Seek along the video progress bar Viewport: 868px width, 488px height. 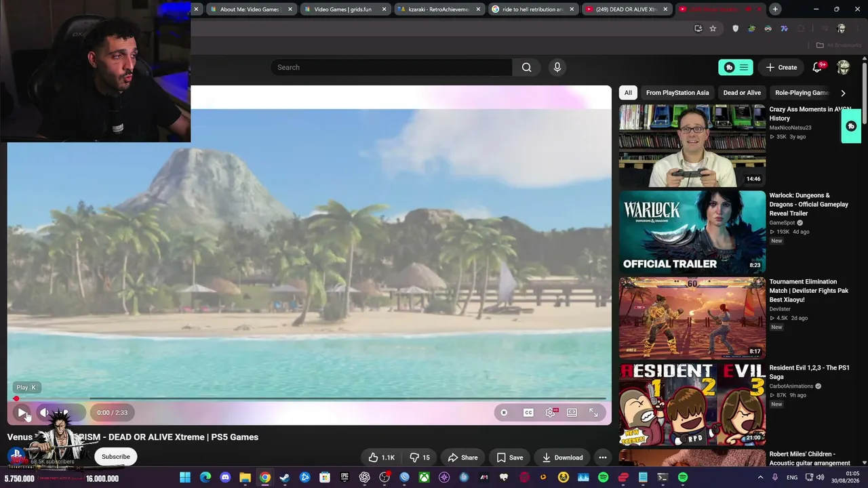click(309, 399)
